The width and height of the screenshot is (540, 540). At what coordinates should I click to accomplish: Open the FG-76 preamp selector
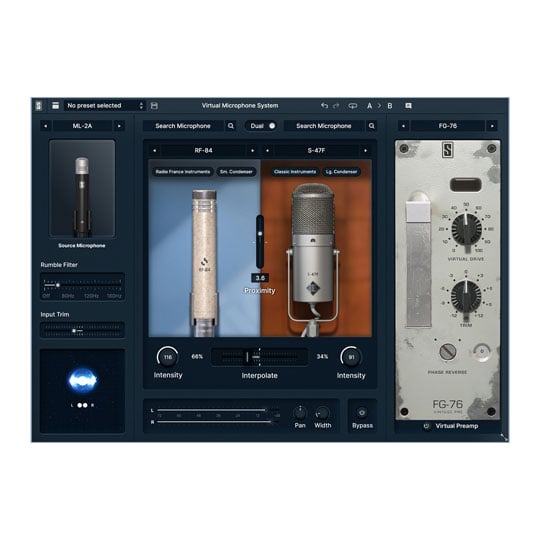(448, 126)
